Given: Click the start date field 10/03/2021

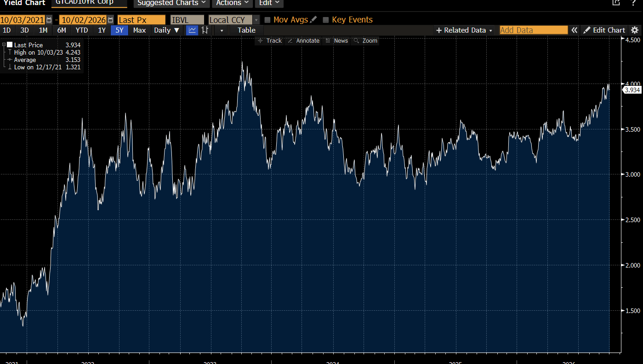Looking at the screenshot, I should pos(23,20).
